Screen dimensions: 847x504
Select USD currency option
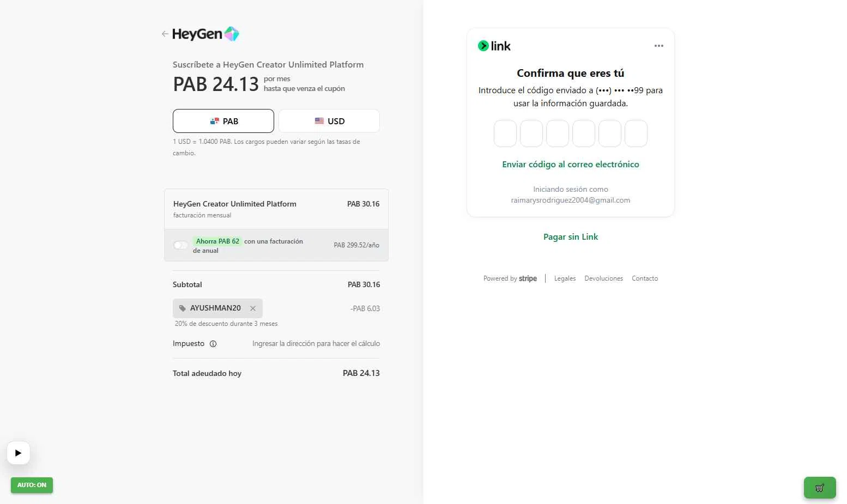tap(329, 121)
